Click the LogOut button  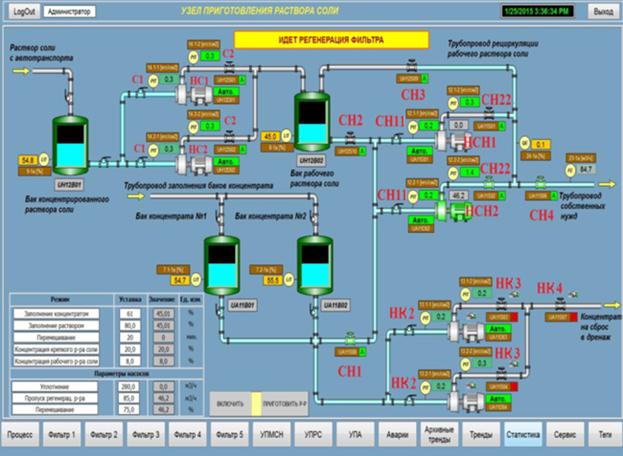(24, 12)
